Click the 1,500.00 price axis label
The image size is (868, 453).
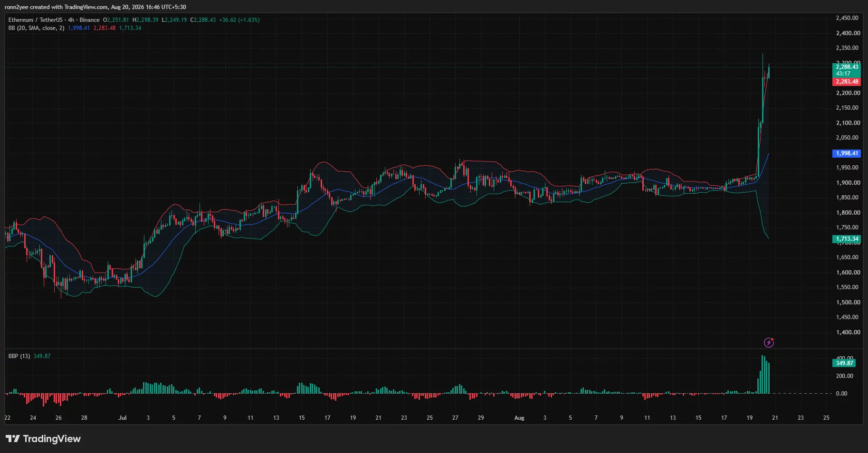click(848, 302)
